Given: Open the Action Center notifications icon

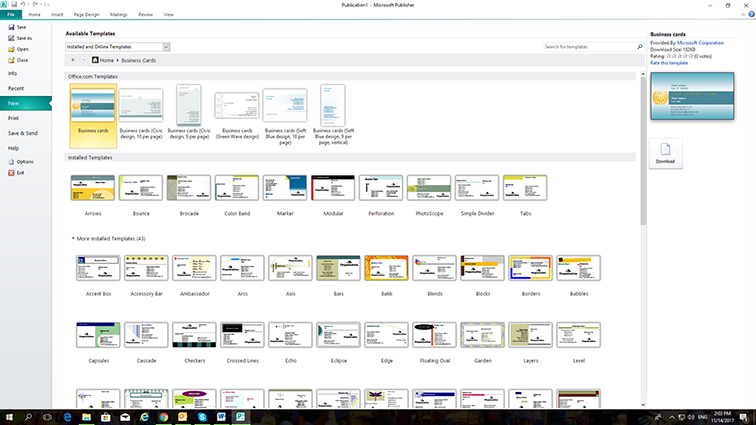Looking at the screenshot, I should click(744, 417).
